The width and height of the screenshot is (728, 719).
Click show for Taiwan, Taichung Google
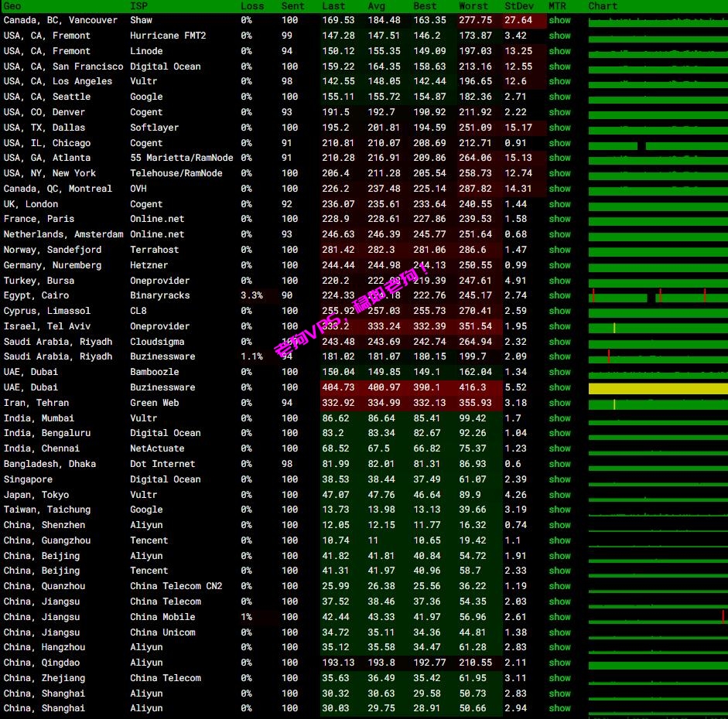(x=559, y=509)
